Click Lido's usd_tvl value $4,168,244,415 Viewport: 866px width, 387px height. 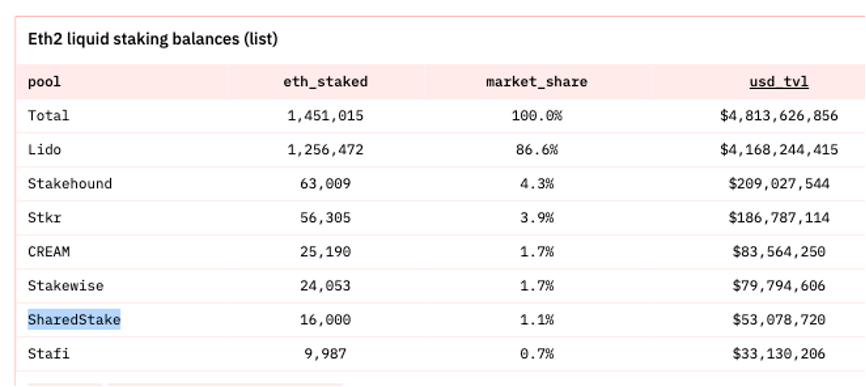coord(779,150)
